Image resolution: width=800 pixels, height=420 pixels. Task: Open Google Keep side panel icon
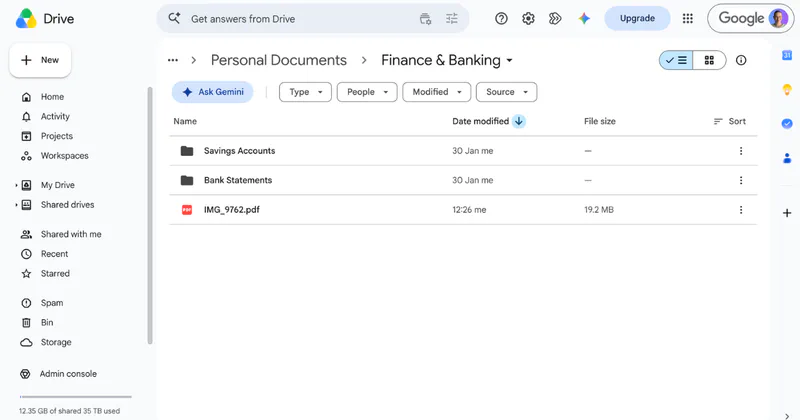[787, 89]
